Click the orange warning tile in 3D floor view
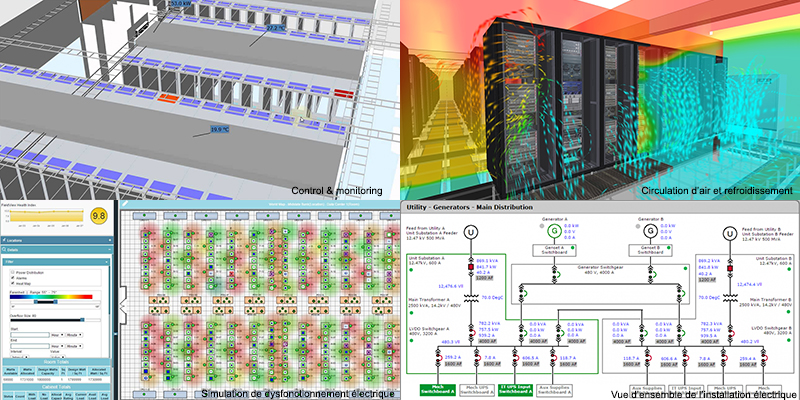800x400 pixels. pos(167,97)
